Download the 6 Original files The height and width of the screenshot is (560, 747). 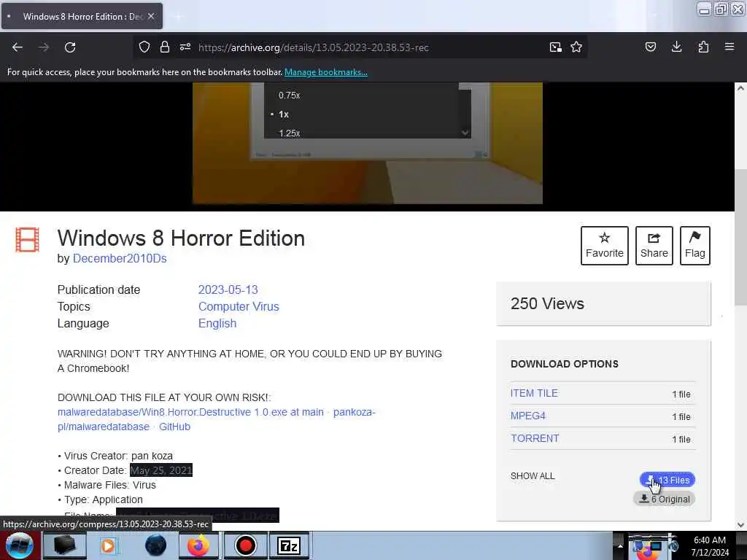coord(665,499)
